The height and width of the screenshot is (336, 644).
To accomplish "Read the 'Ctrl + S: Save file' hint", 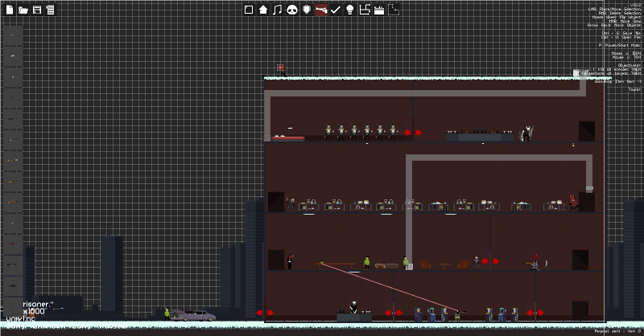I will pyautogui.click(x=621, y=33).
